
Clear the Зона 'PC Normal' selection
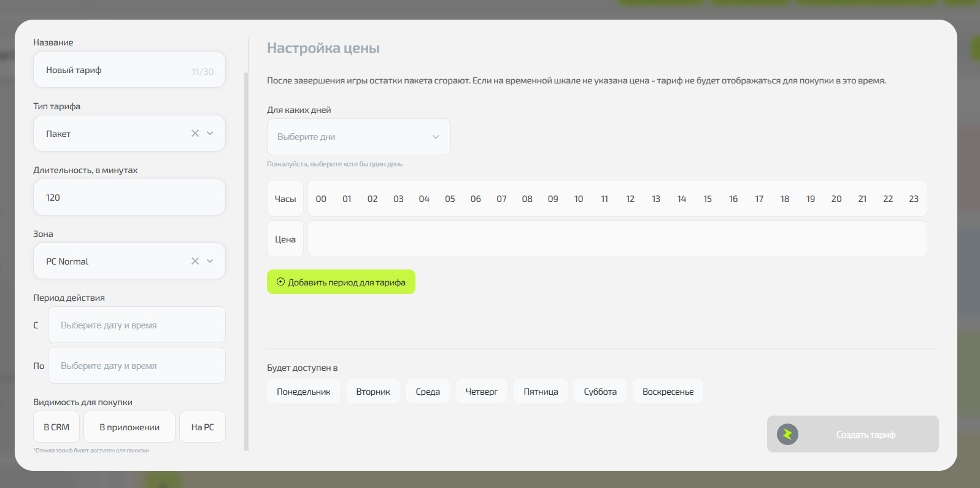pos(195,261)
